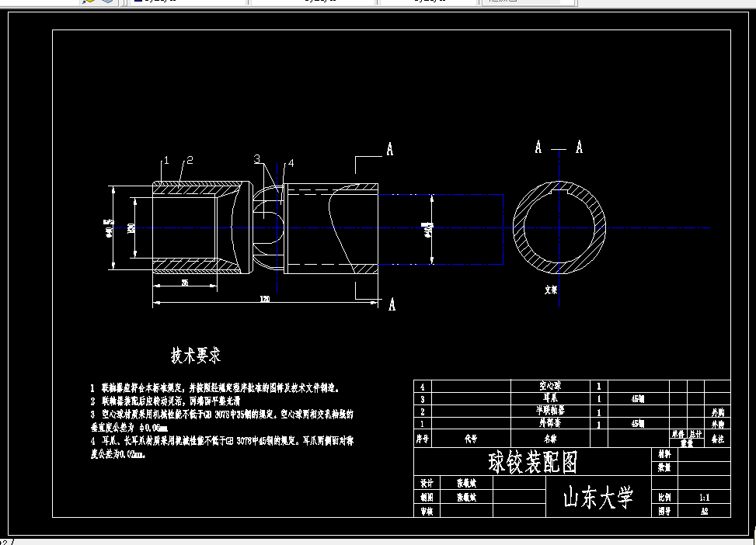Select the 制图 label cell
This screenshot has height=545, width=756.
[x=427, y=497]
